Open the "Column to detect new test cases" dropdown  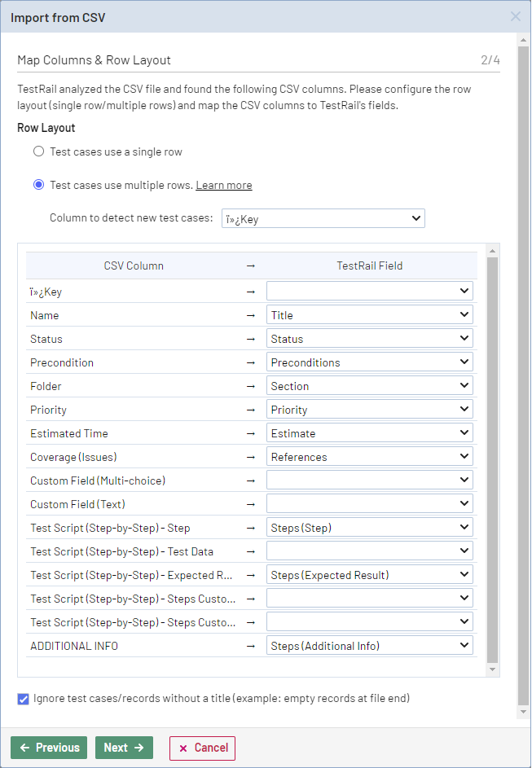coord(323,217)
